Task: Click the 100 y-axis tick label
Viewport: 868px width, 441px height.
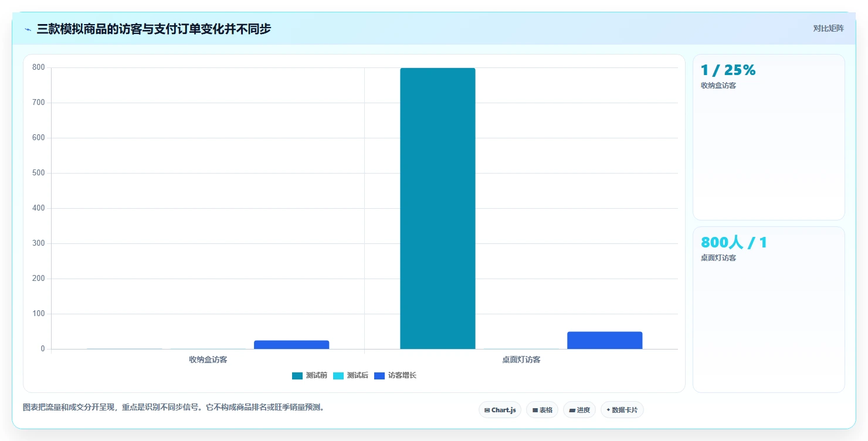Action: [39, 314]
